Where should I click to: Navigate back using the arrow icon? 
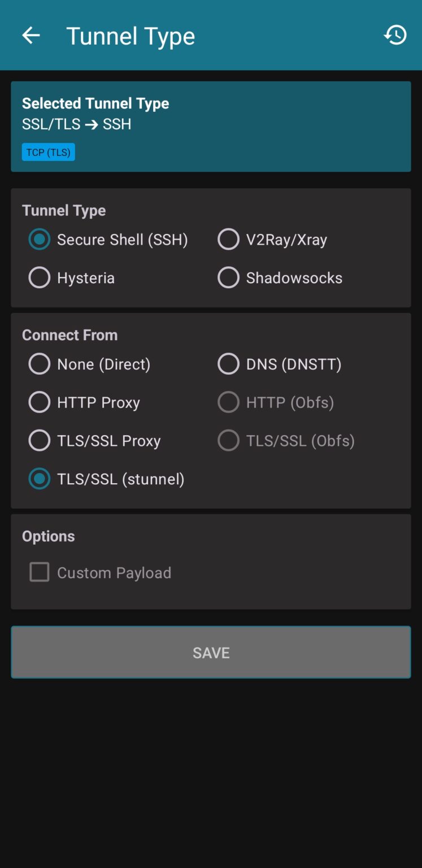(31, 34)
